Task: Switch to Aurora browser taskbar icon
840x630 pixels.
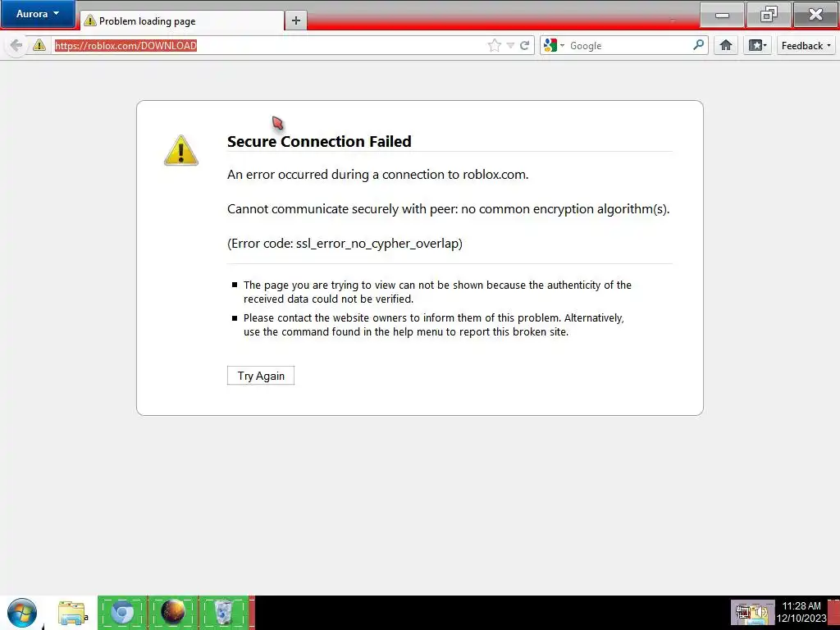Action: pos(172,612)
